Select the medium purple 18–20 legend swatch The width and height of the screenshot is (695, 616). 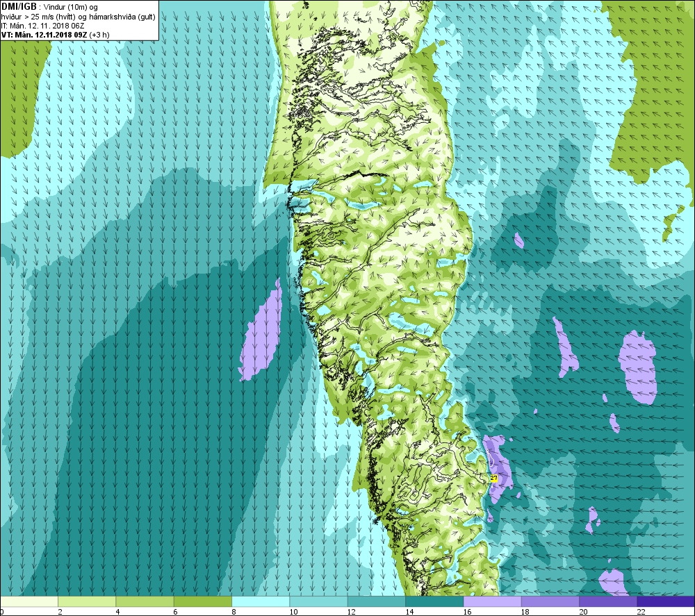tap(550, 601)
